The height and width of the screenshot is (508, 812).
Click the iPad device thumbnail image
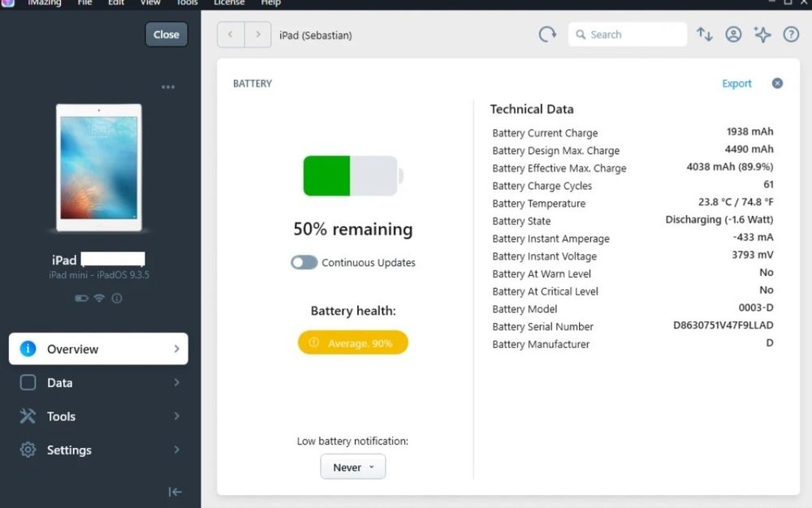coord(99,168)
